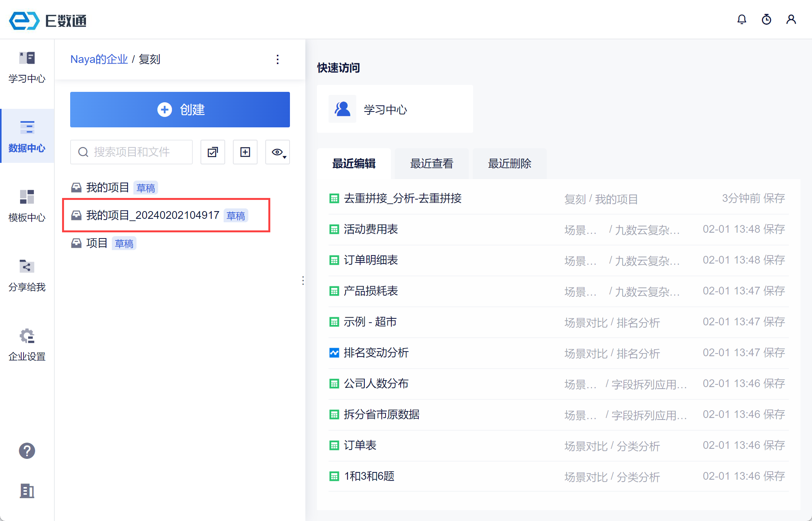
Task: Open the 学习中心 sidebar icon
Action: pyautogui.click(x=27, y=67)
